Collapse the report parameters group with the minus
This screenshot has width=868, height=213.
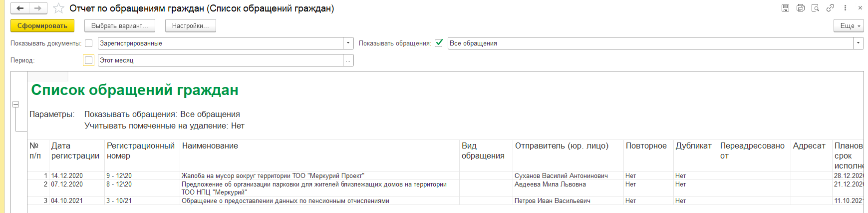15,104
